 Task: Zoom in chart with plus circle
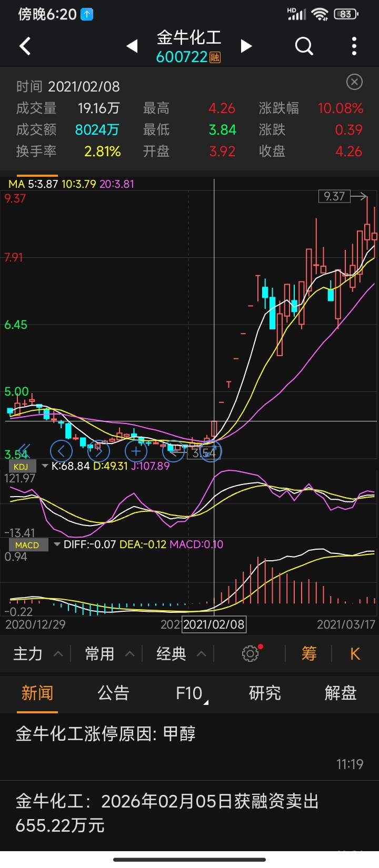[136, 451]
